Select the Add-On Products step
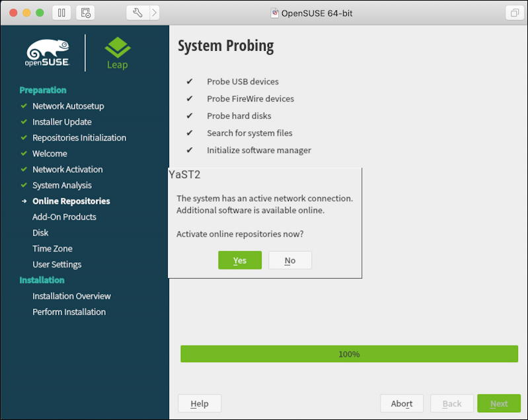The height and width of the screenshot is (420, 528). tap(64, 217)
